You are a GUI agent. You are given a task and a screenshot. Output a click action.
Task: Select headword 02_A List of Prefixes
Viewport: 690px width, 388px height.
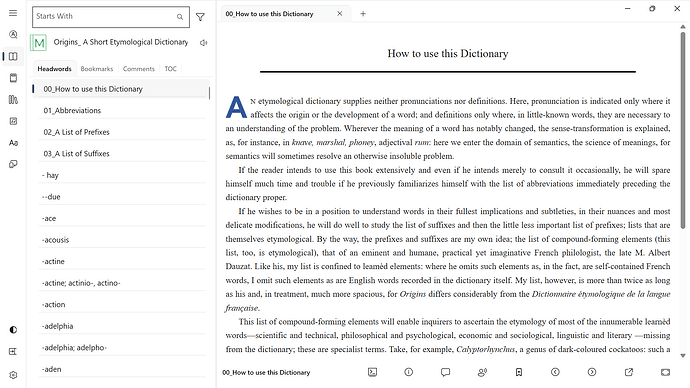tap(122, 132)
